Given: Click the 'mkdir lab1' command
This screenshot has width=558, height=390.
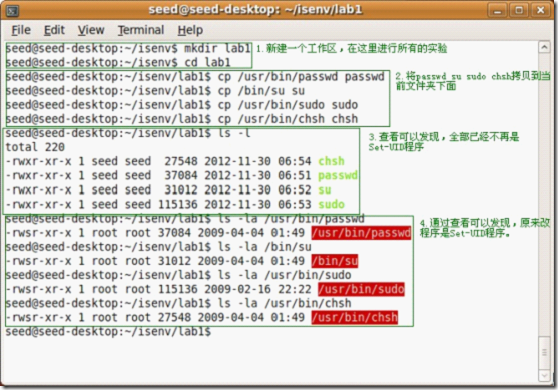Looking at the screenshot, I should [x=217, y=48].
